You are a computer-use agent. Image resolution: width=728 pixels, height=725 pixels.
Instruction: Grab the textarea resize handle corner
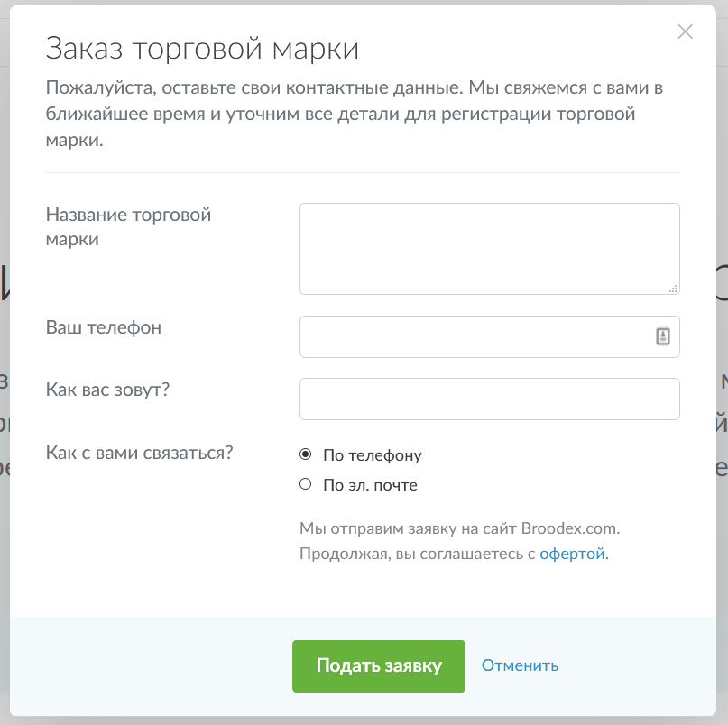[674, 289]
